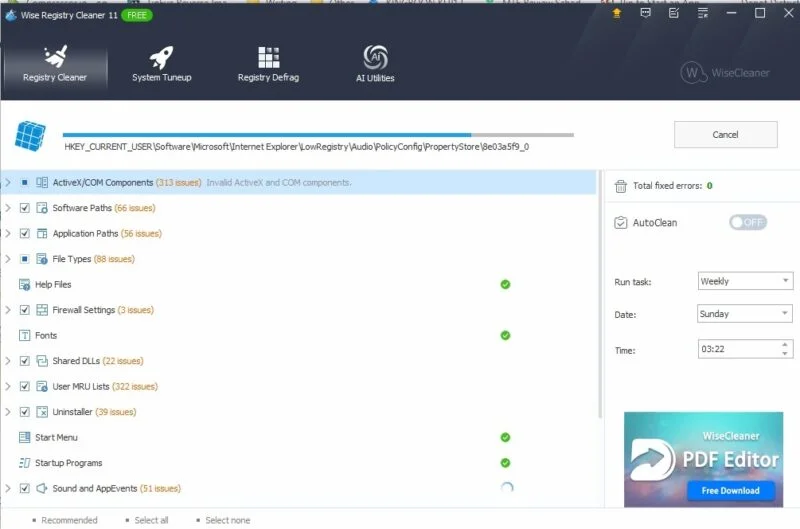The image size is (800, 529).
Task: Uncheck the Software Paths checkbox
Action: click(x=24, y=208)
